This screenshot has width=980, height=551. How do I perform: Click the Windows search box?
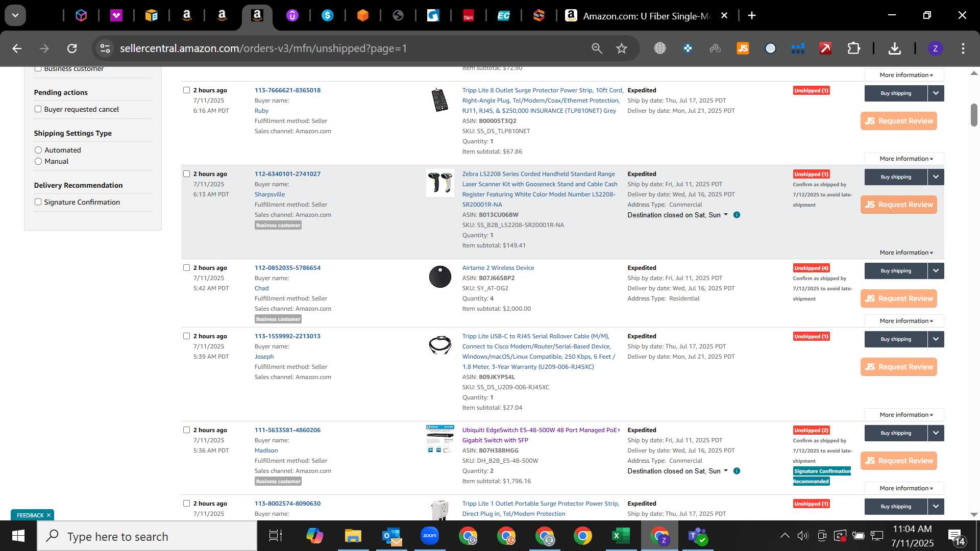(147, 536)
